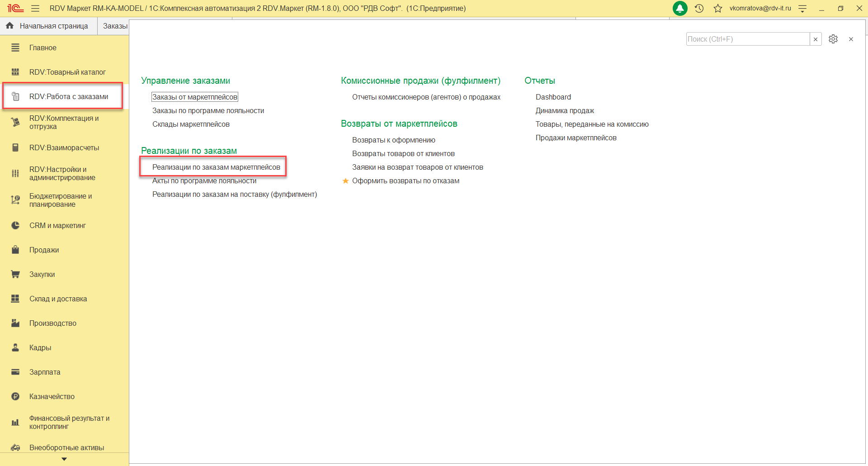The image size is (868, 466).
Task: Click the Управление заказами heading
Action: pos(185,81)
